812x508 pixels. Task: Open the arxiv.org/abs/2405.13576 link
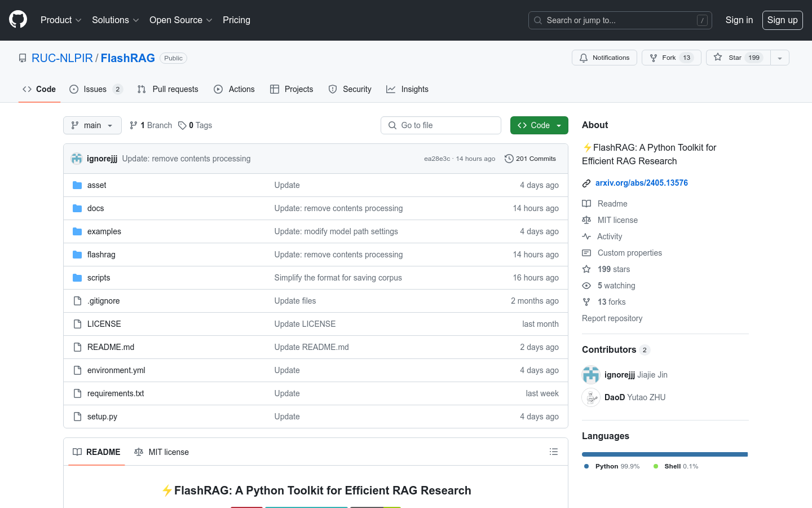tap(642, 183)
